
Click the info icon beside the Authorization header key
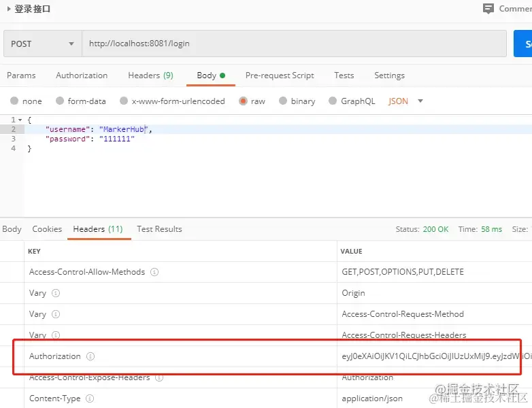click(x=90, y=356)
